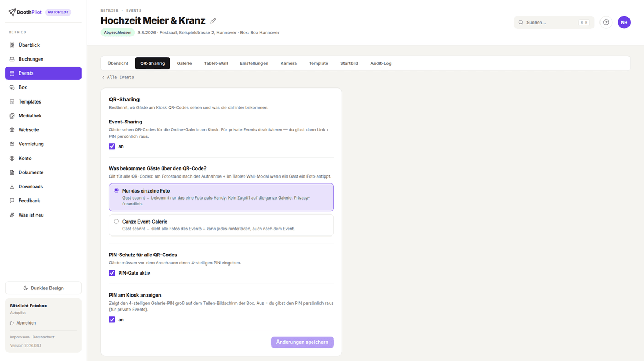Click the Downloads arrow icon
Viewport: 644px width, 361px height.
coord(12,187)
